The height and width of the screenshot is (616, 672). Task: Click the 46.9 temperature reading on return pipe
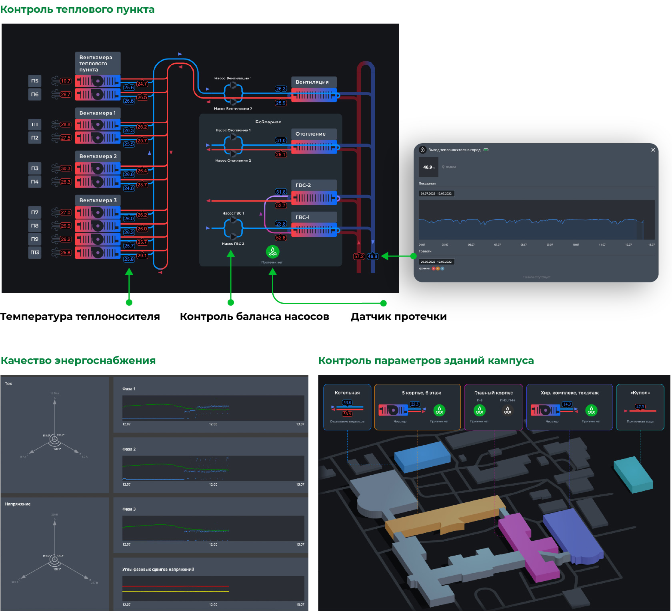click(x=372, y=256)
